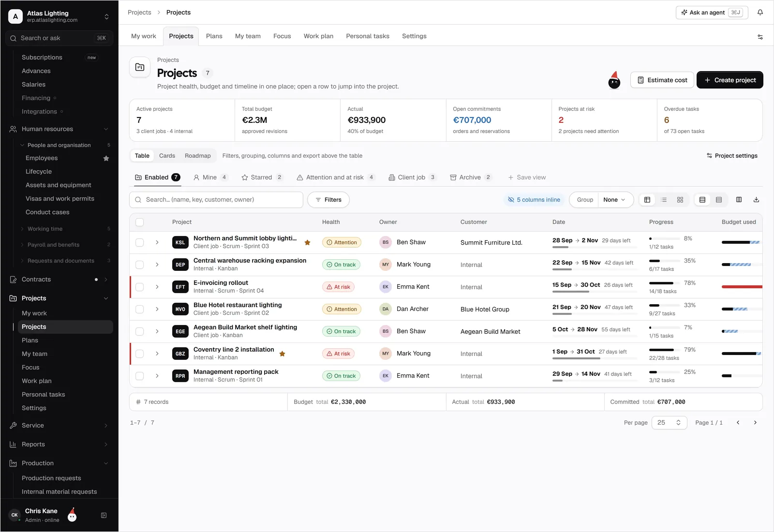Open the notifications bell
This screenshot has width=774, height=532.
pyautogui.click(x=760, y=13)
